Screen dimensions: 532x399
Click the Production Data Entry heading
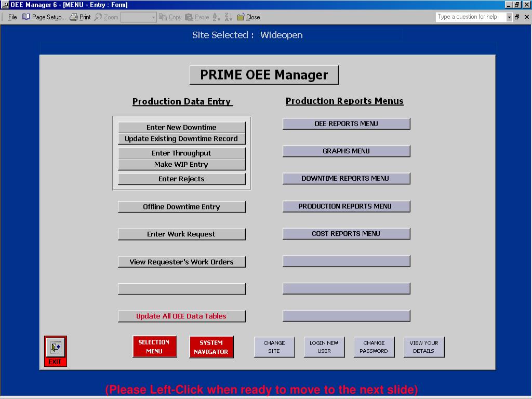[182, 101]
